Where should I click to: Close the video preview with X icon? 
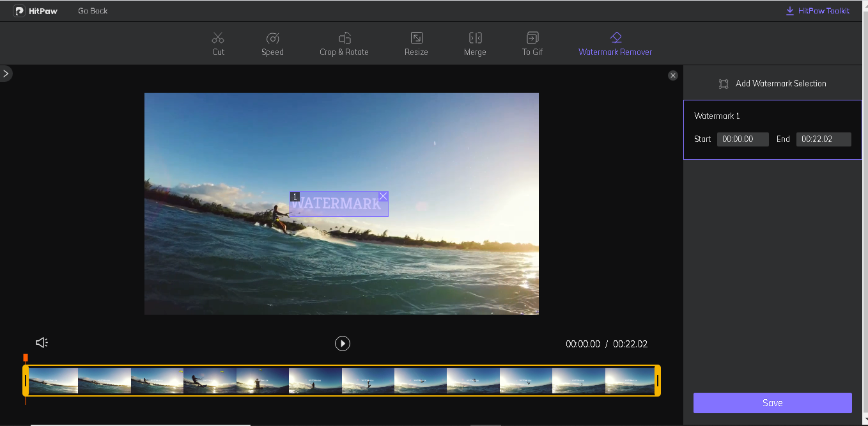[x=672, y=75]
